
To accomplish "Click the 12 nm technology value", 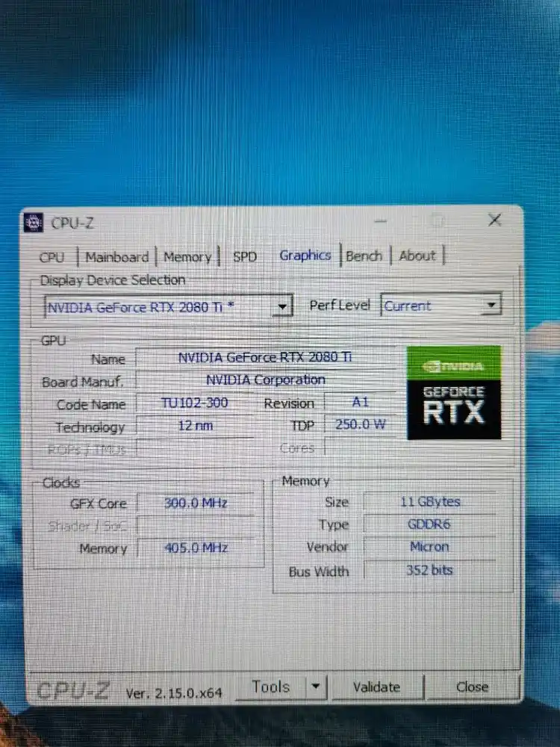I will [x=195, y=426].
